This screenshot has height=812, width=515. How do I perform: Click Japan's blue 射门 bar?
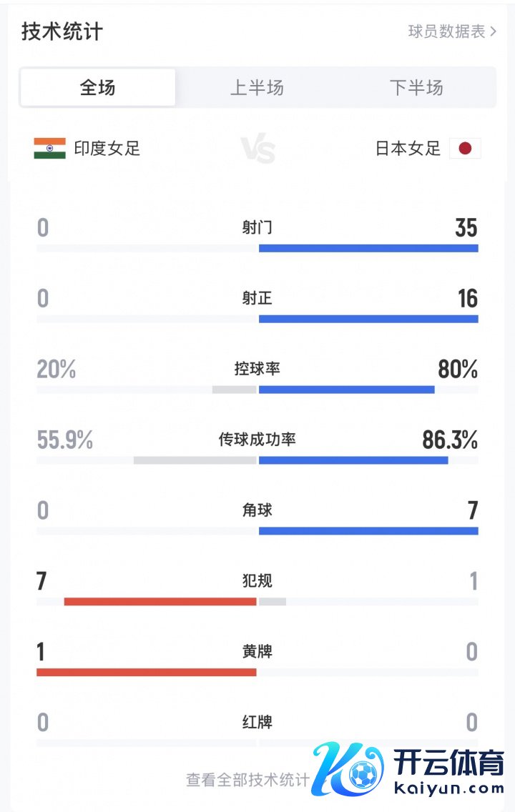coord(368,249)
